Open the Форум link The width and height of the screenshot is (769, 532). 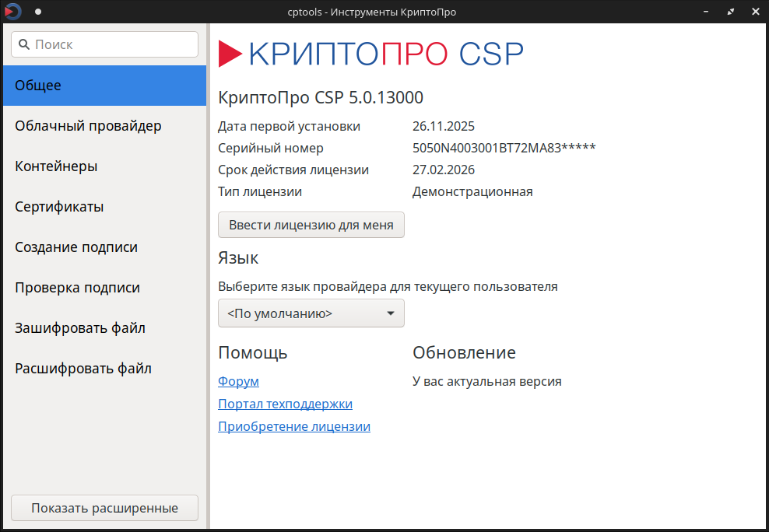[238, 382]
